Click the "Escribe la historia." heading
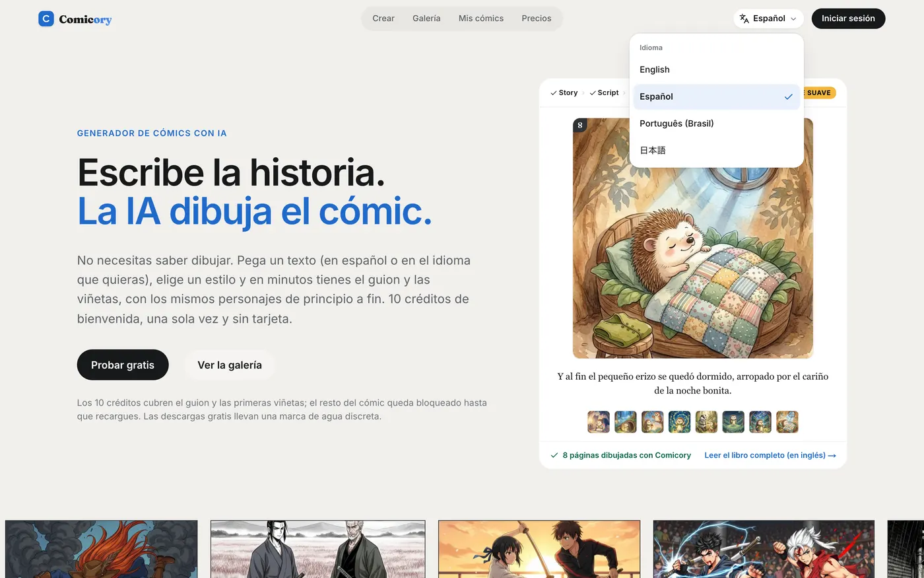 pyautogui.click(x=231, y=173)
